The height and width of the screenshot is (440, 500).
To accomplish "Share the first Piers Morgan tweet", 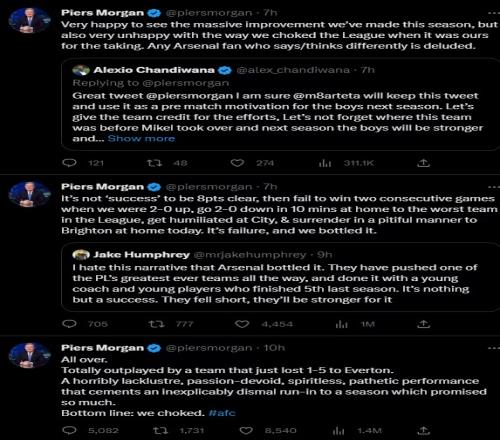I will 424,163.
